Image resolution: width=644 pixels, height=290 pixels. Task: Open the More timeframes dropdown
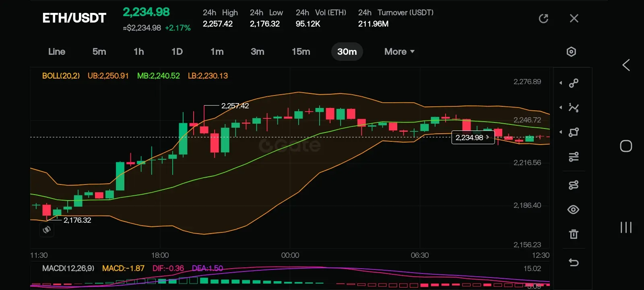(x=399, y=52)
